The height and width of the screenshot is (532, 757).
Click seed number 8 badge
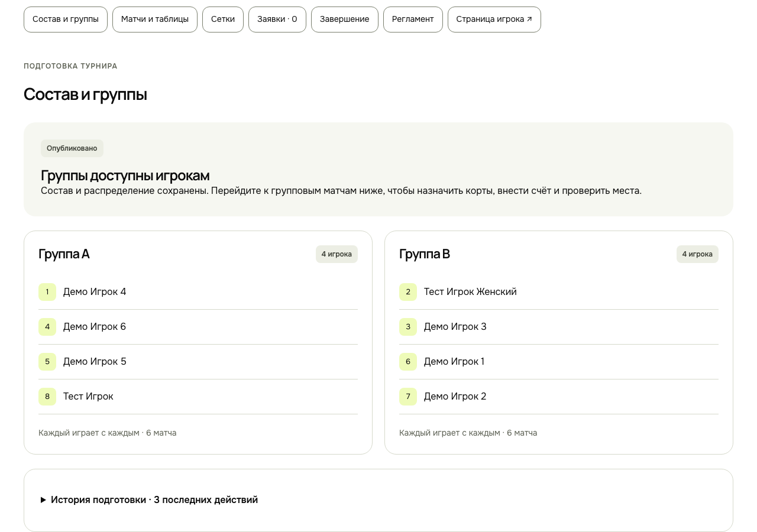click(x=47, y=397)
